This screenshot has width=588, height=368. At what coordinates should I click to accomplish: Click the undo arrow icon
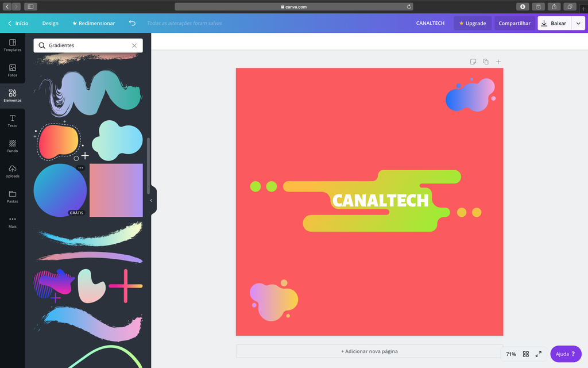[132, 23]
